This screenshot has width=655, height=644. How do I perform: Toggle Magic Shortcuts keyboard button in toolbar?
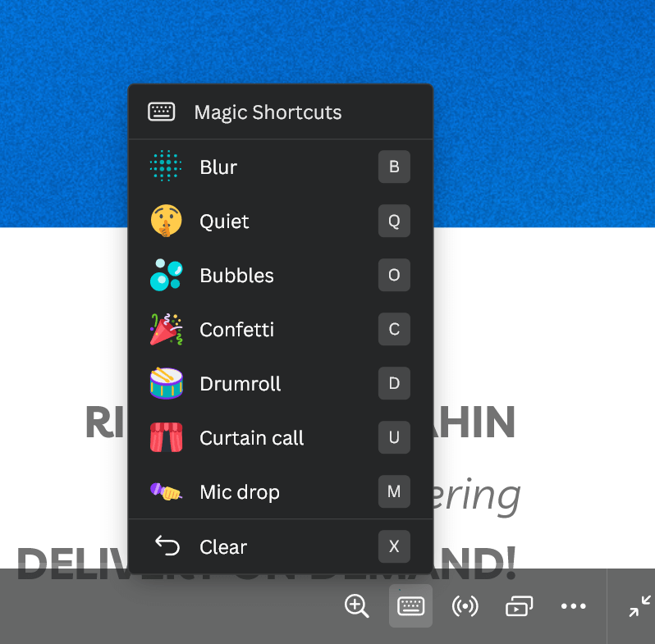[x=410, y=605]
